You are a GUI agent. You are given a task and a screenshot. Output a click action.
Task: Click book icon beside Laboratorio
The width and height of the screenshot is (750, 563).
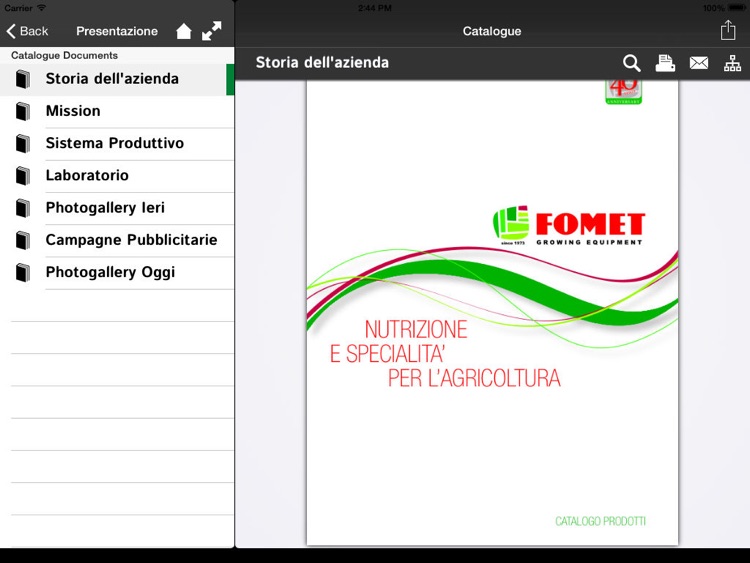point(22,176)
